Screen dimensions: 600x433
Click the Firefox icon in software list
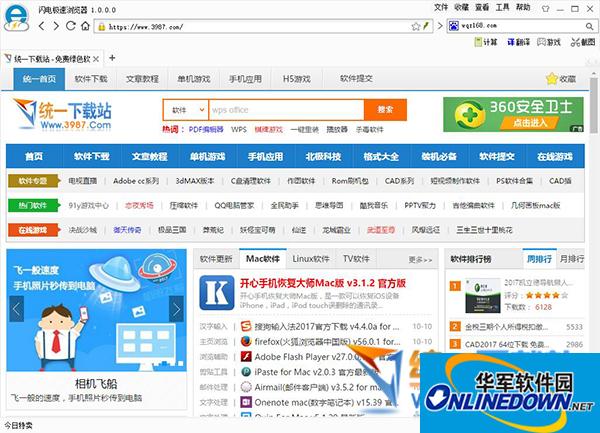(246, 341)
